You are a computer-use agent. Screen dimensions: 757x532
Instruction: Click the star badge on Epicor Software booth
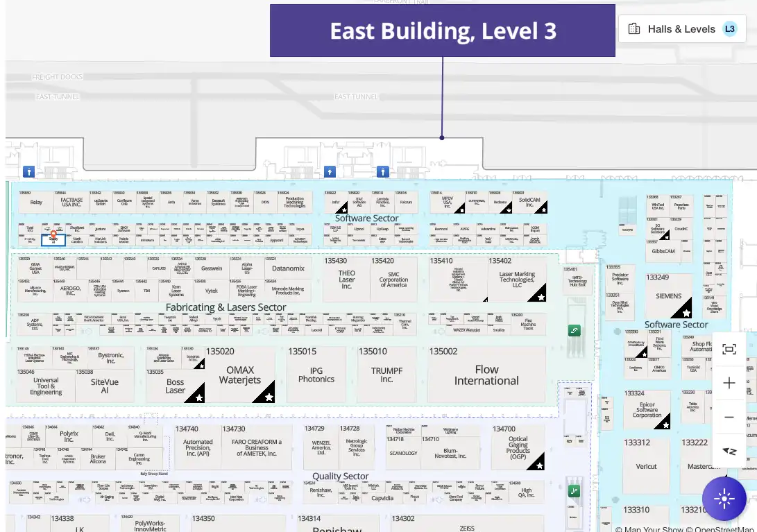coord(665,424)
